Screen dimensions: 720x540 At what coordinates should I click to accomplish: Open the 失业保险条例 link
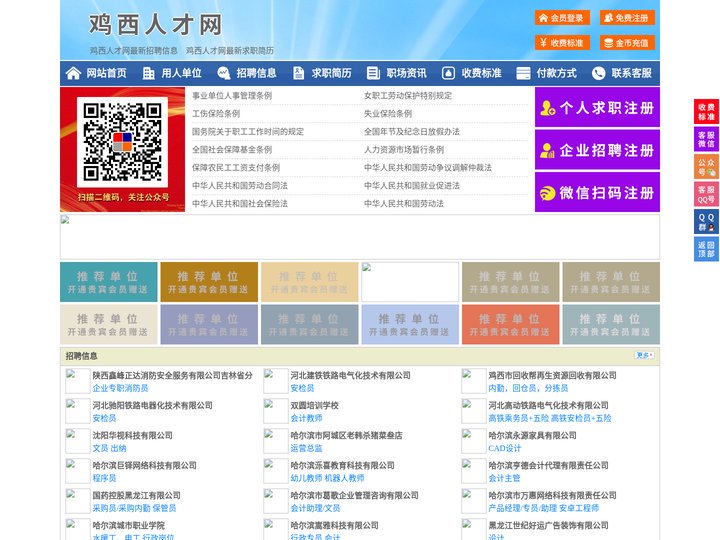388,113
